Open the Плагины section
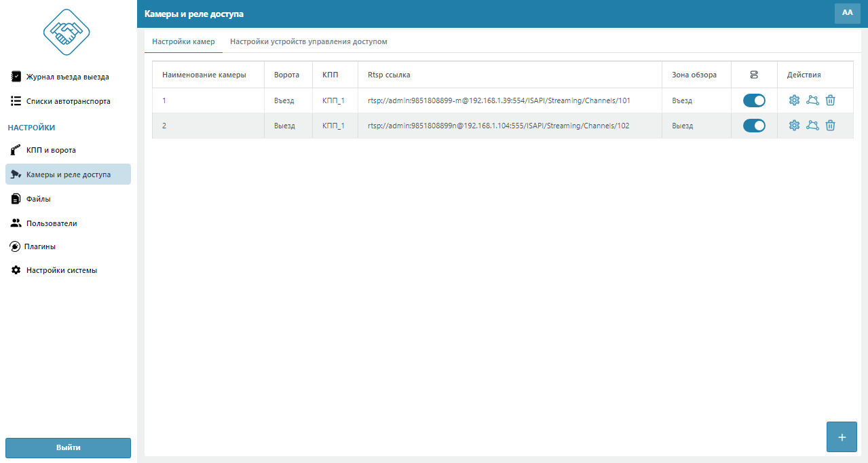 coord(40,246)
